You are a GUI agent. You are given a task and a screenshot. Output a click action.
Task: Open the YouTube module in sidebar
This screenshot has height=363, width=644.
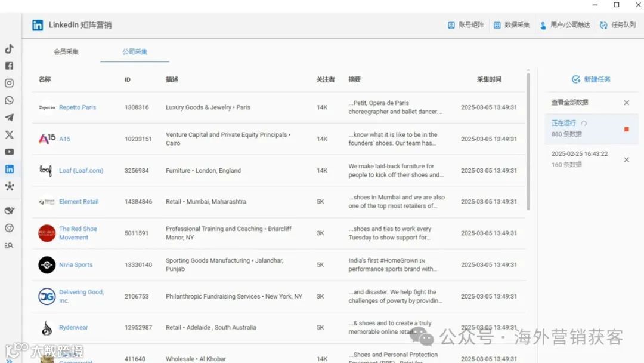pyautogui.click(x=9, y=152)
